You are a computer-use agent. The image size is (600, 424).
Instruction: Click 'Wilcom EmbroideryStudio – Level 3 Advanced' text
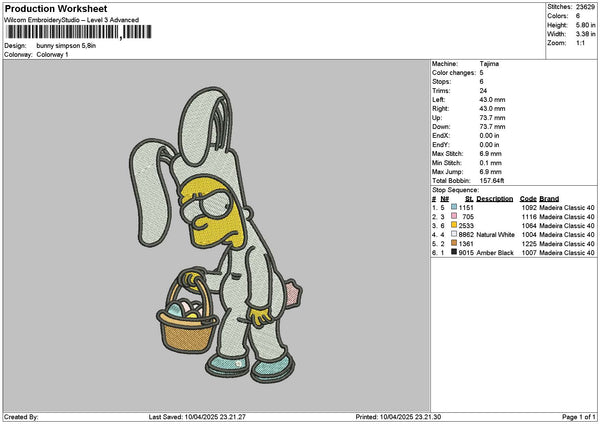point(72,20)
